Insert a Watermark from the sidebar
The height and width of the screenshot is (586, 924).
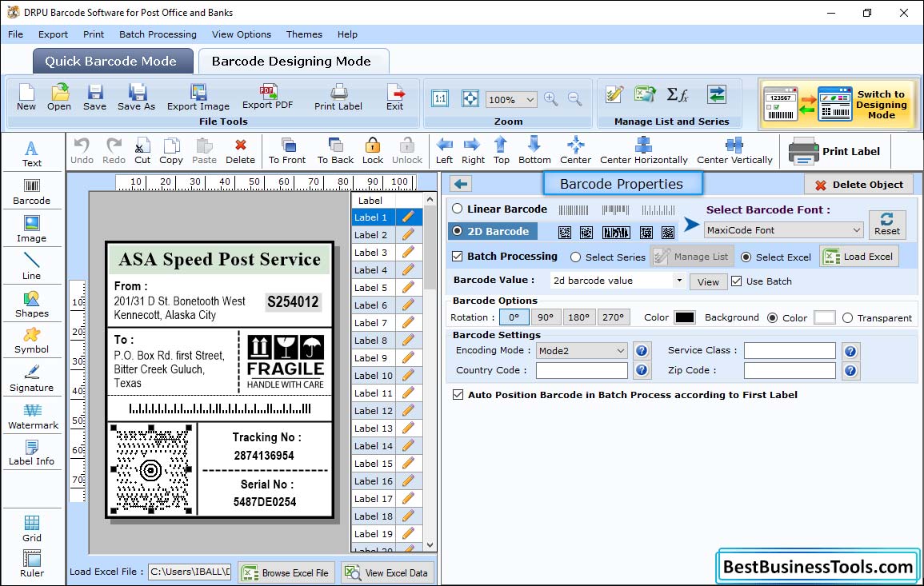[x=33, y=417]
